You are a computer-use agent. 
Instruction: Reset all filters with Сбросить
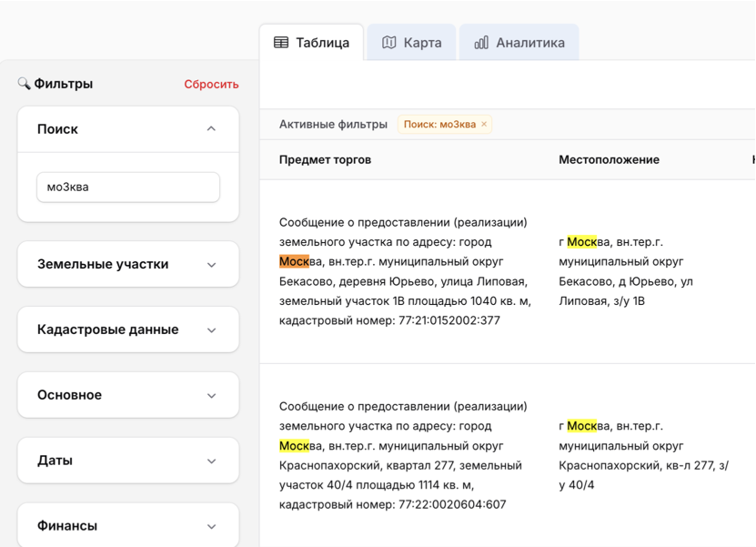click(x=211, y=84)
